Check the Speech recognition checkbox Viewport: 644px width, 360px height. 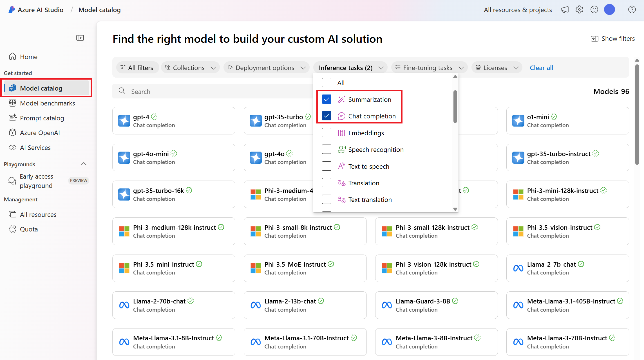click(x=327, y=149)
